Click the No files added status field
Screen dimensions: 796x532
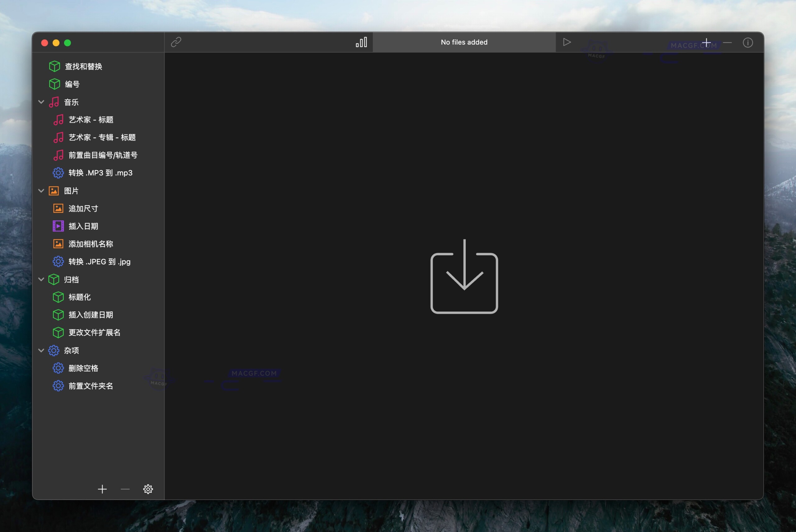click(464, 42)
